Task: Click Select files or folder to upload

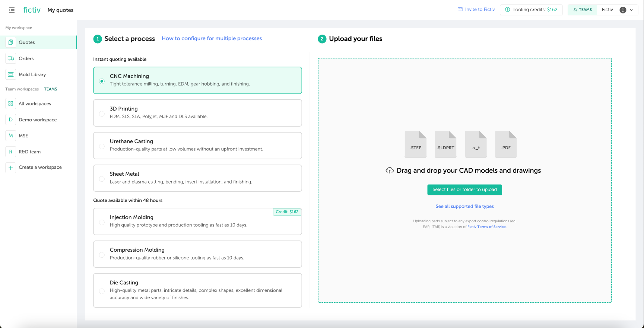Action: [x=464, y=190]
